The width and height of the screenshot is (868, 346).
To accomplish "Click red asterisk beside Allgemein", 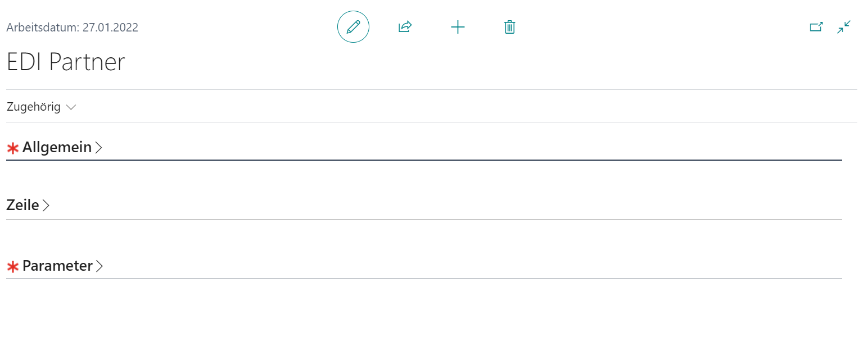I will click(12, 148).
